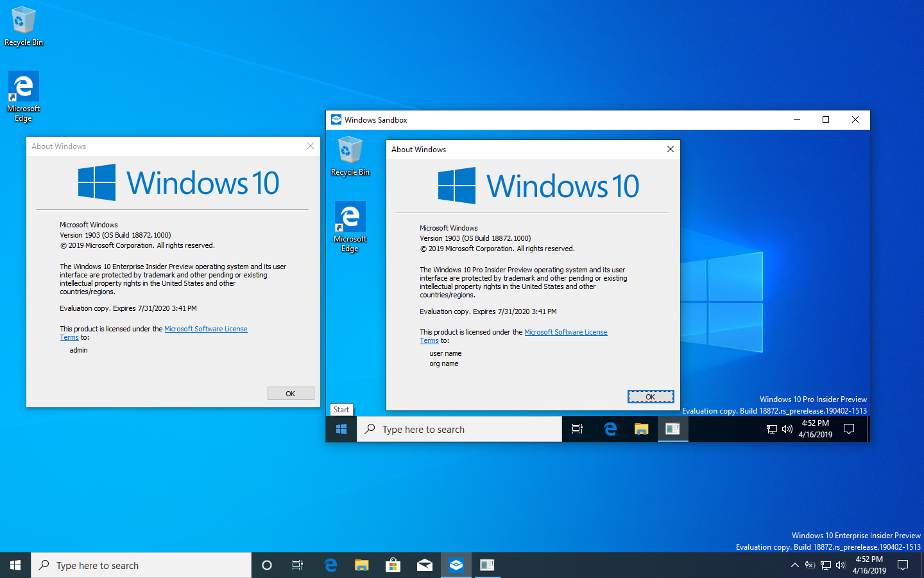
Task: Open Microsoft Software License link in Sandbox dialog
Action: [566, 332]
